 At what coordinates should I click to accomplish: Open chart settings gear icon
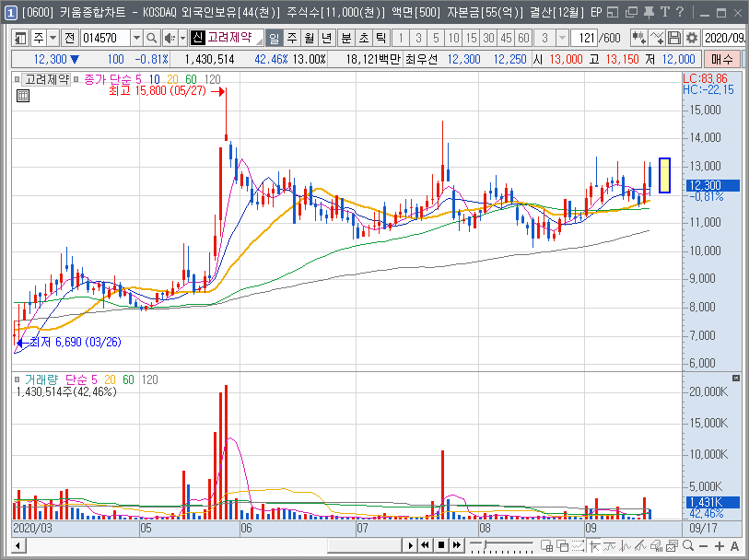click(x=691, y=37)
